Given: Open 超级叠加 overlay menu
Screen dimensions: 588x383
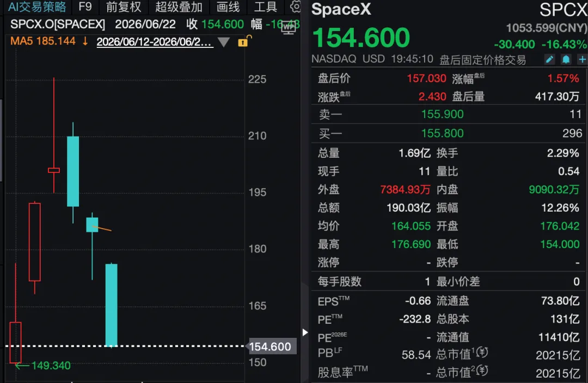Looking at the screenshot, I should coord(179,7).
